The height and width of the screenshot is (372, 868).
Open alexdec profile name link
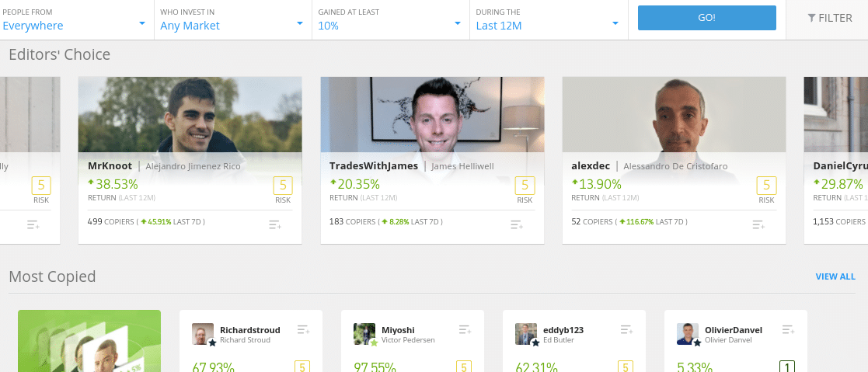pyautogui.click(x=591, y=166)
